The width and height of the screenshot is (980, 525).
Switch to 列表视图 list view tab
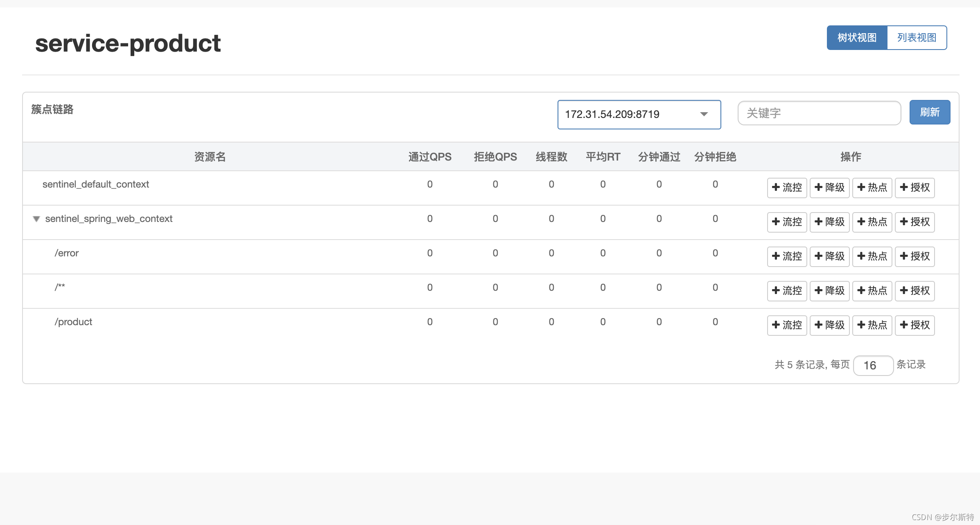(x=917, y=38)
